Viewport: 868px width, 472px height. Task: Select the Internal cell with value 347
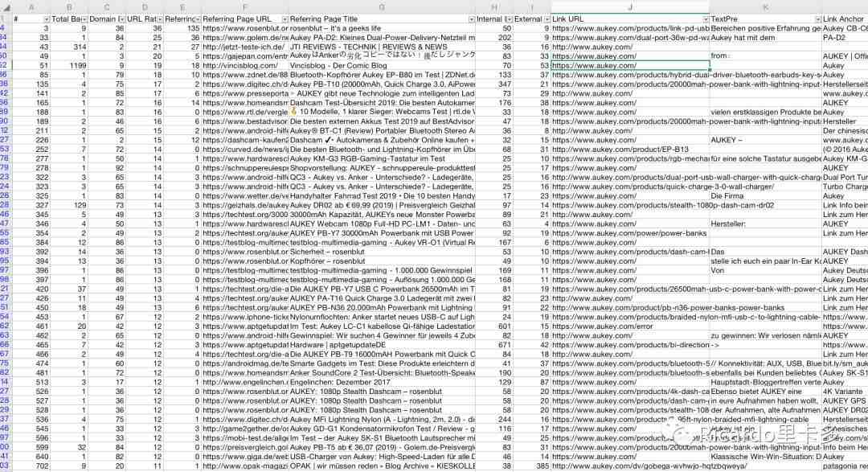tap(494, 84)
